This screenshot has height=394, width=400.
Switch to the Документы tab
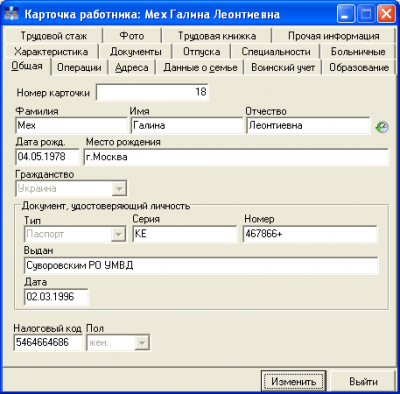135,51
